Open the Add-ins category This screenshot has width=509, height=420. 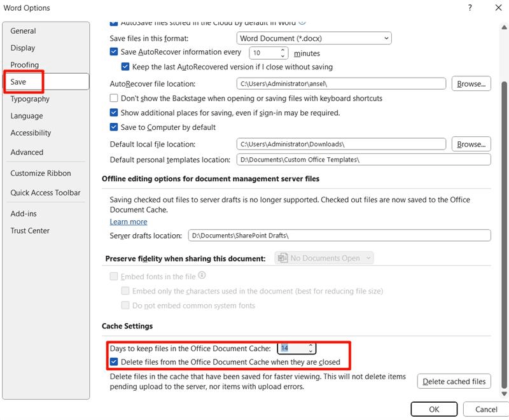[24, 214]
